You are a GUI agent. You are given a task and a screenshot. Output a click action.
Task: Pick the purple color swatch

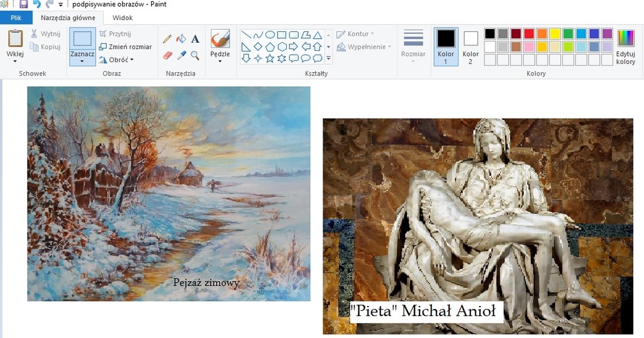[x=608, y=33]
